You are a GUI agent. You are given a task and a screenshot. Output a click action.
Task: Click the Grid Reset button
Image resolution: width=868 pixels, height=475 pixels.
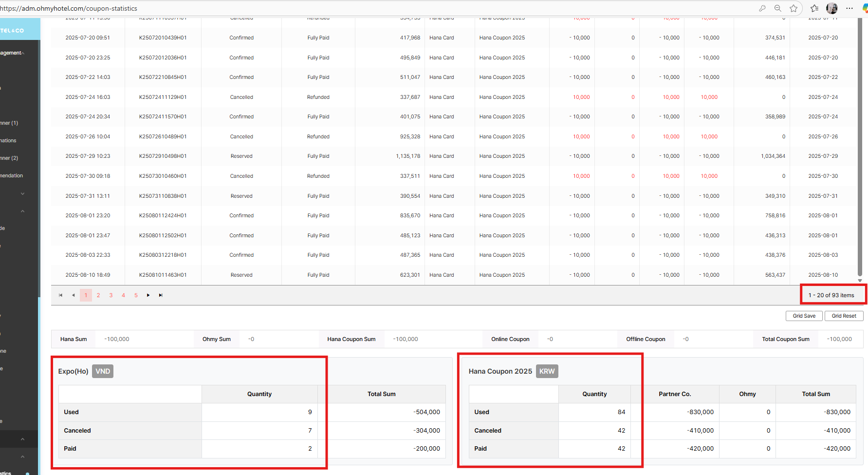844,316
